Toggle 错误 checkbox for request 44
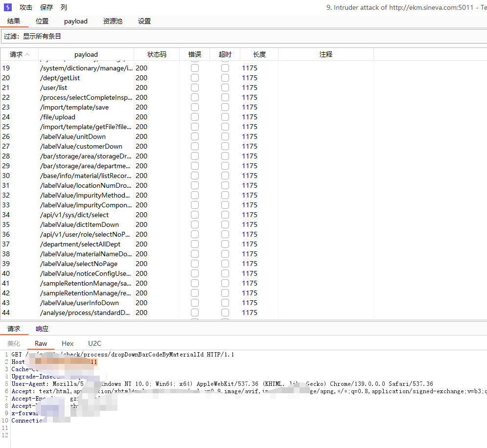The width and height of the screenshot is (487, 448). pos(195,313)
